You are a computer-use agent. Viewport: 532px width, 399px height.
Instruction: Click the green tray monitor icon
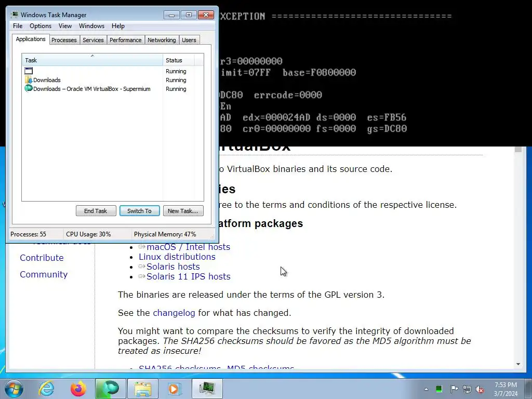point(438,389)
